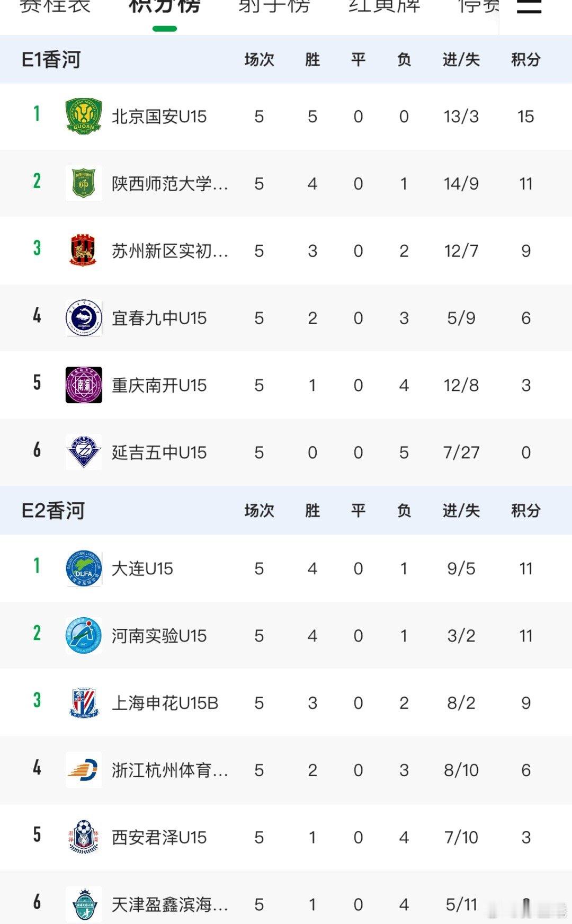Tap the Dalian DLFA logo

[x=84, y=568]
